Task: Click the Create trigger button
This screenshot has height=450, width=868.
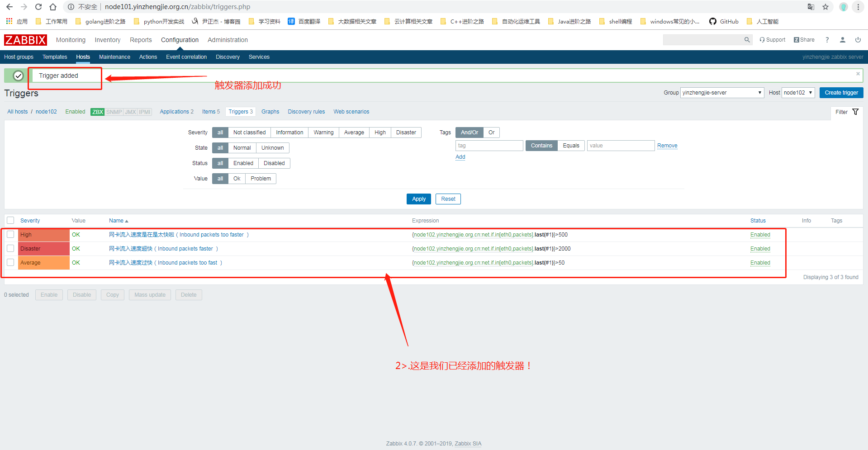Action: pos(841,93)
